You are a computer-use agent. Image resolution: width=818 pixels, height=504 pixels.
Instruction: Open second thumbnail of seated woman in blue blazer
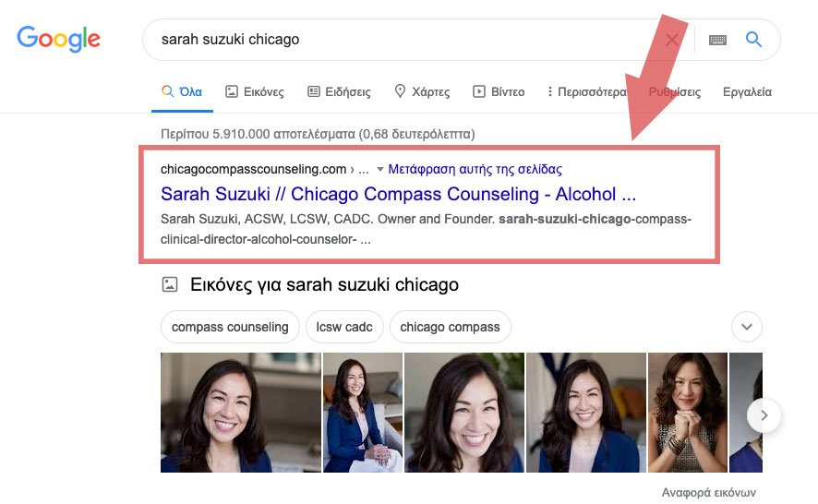(x=363, y=413)
